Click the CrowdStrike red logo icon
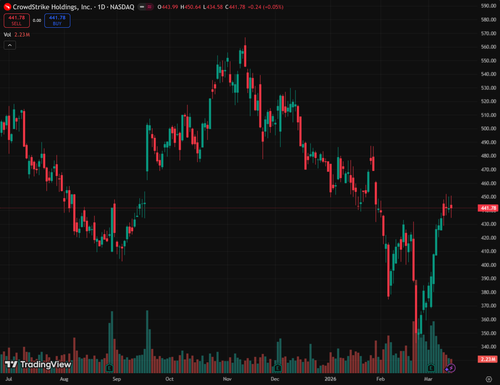The image size is (500, 385). tap(7, 7)
